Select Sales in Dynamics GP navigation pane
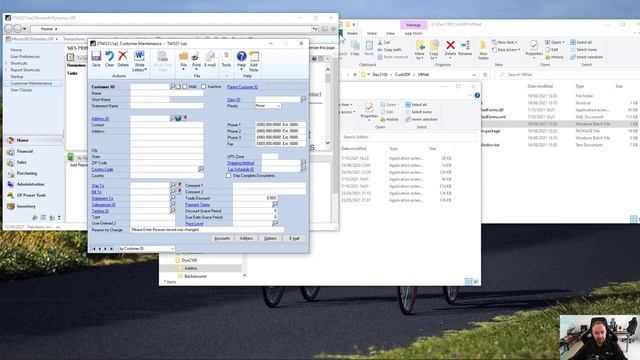640x360 pixels. [x=22, y=162]
